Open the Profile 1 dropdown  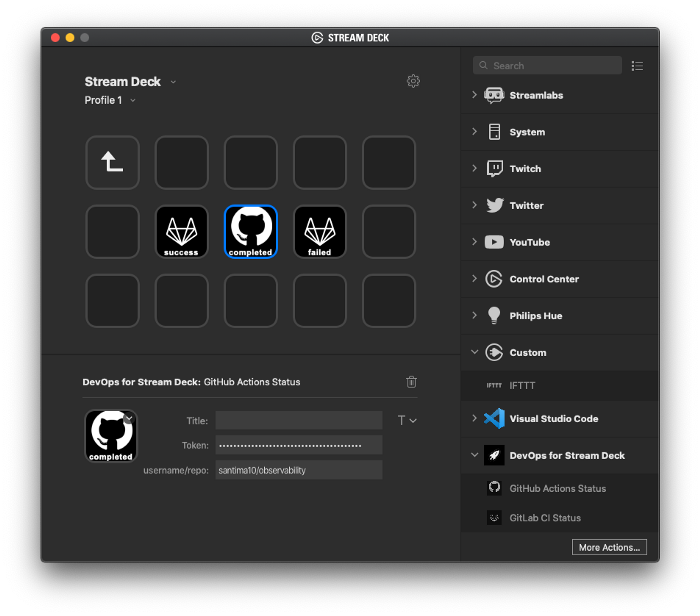click(x=133, y=101)
